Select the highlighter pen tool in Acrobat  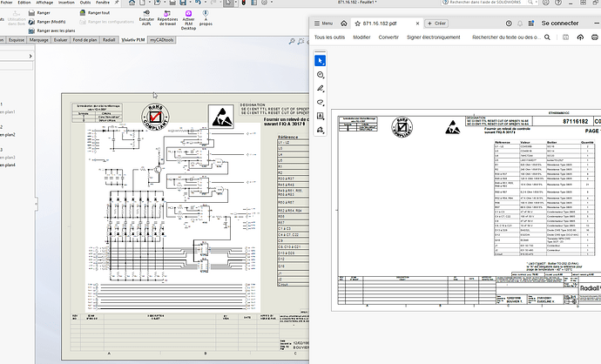click(320, 89)
